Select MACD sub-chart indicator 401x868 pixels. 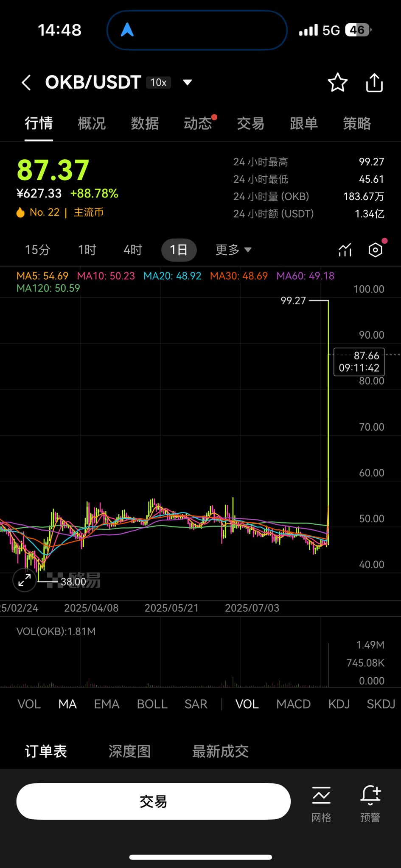pyautogui.click(x=294, y=704)
